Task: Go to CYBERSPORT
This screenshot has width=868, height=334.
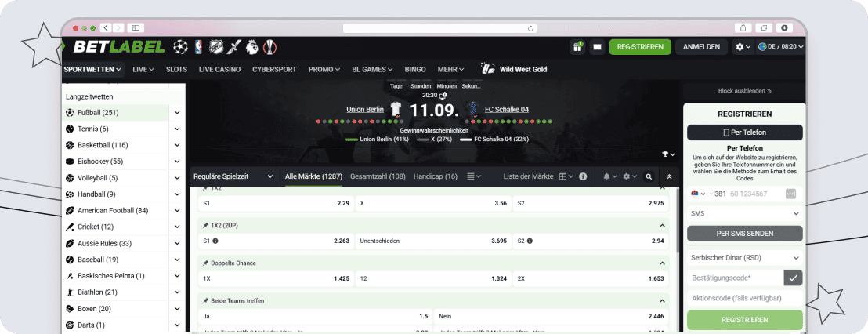Action: tap(274, 69)
